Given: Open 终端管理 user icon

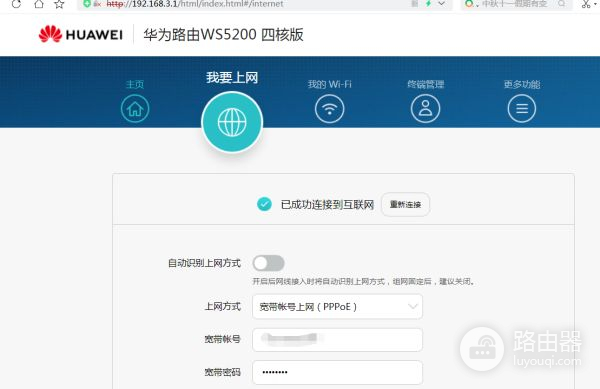Looking at the screenshot, I should [425, 109].
